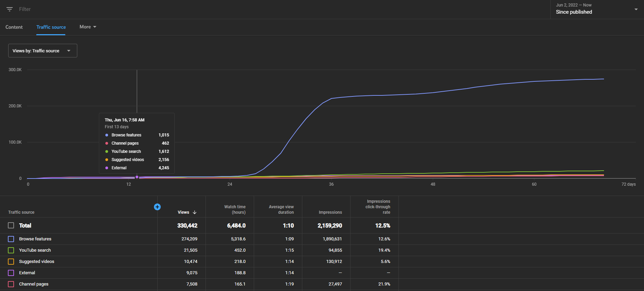
Task: Switch to the Content tab
Action: (x=14, y=27)
